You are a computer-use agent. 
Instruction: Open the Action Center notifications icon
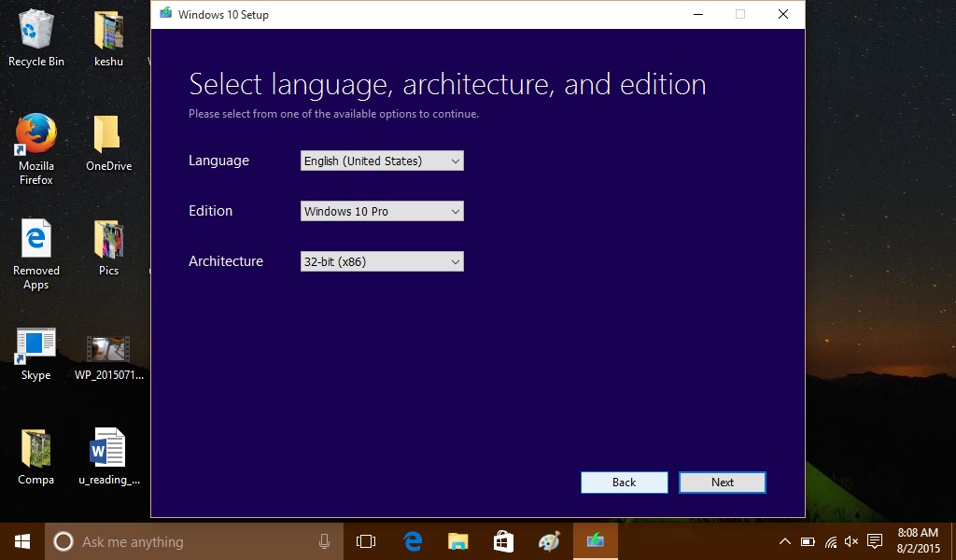point(875,541)
